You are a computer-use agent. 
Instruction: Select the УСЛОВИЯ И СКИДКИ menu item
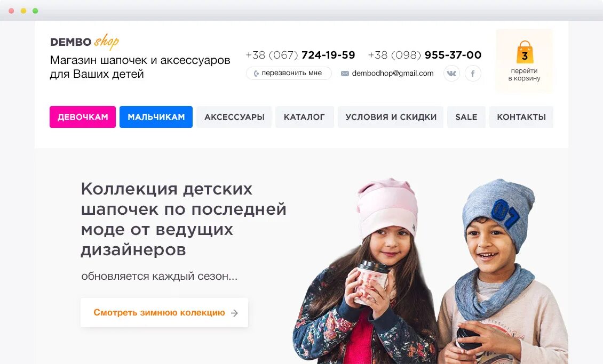click(391, 117)
